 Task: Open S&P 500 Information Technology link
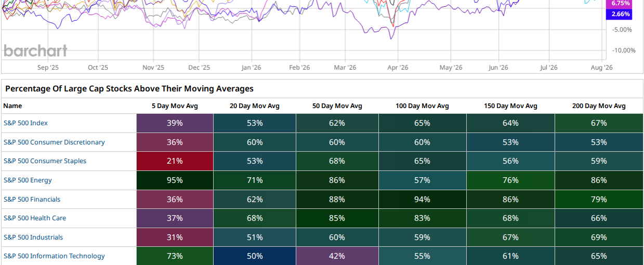coord(54,256)
